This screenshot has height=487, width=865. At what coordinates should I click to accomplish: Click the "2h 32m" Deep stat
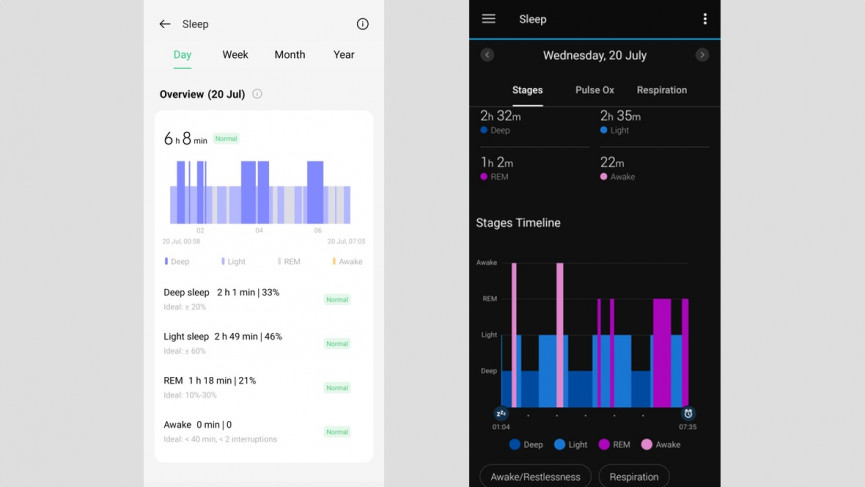click(500, 116)
